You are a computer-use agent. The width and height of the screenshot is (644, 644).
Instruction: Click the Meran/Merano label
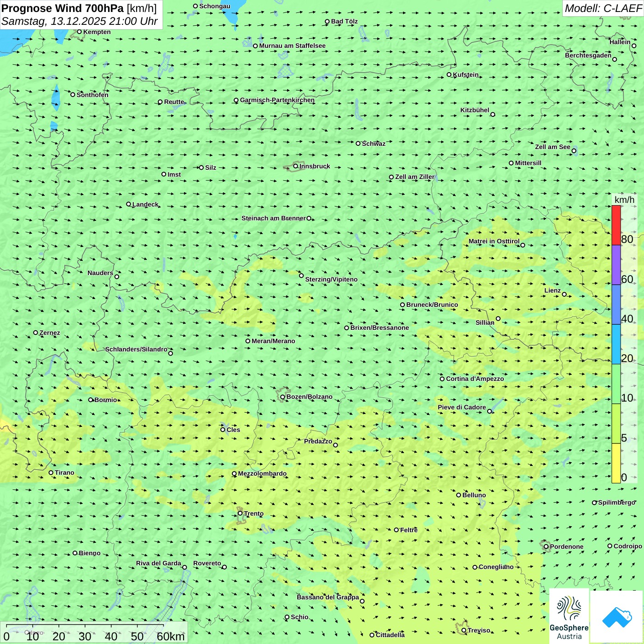[x=273, y=341]
